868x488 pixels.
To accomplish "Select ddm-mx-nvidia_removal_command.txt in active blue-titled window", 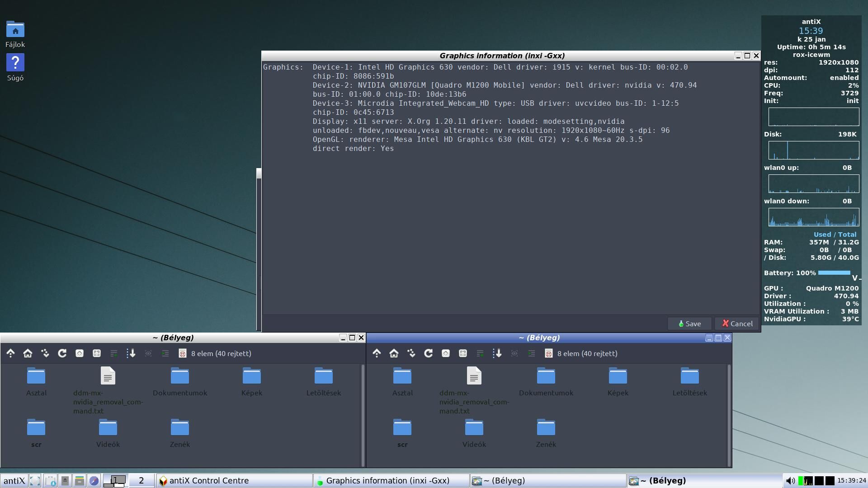I will click(474, 390).
